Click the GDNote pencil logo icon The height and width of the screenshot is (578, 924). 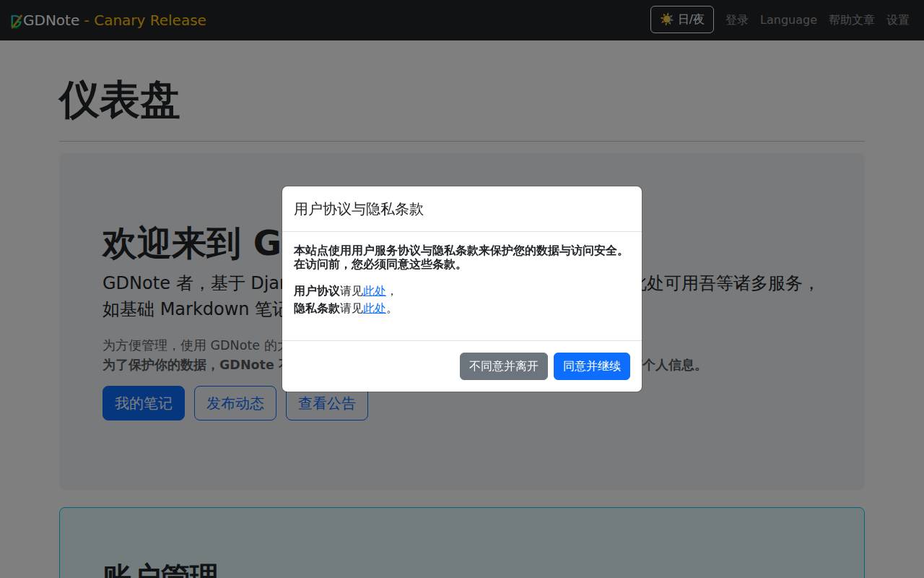click(17, 21)
